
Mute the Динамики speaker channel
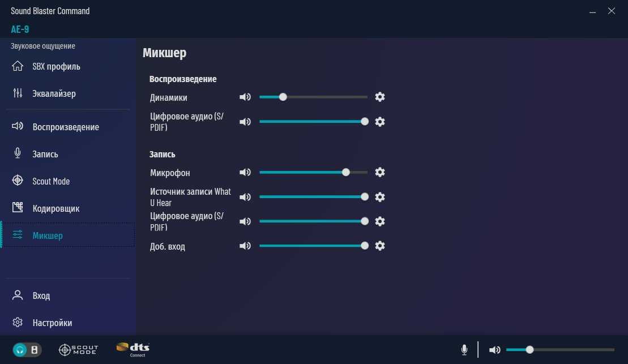tap(245, 97)
